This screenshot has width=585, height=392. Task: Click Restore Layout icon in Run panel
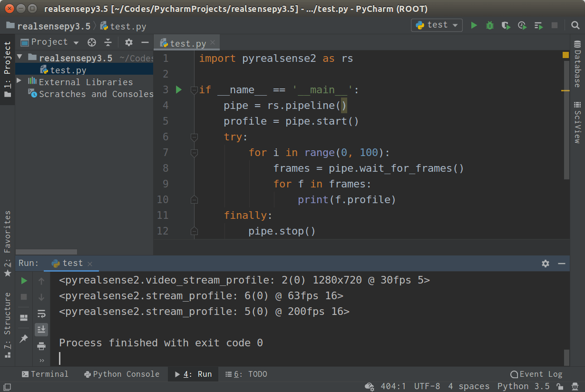coord(24,318)
